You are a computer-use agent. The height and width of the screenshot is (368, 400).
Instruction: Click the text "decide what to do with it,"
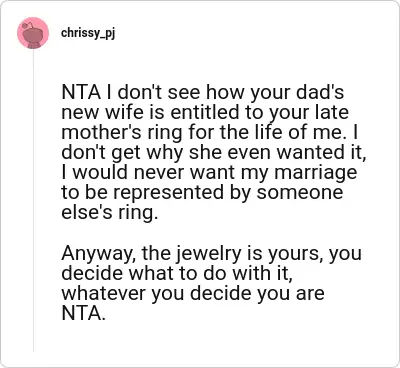[177, 273]
